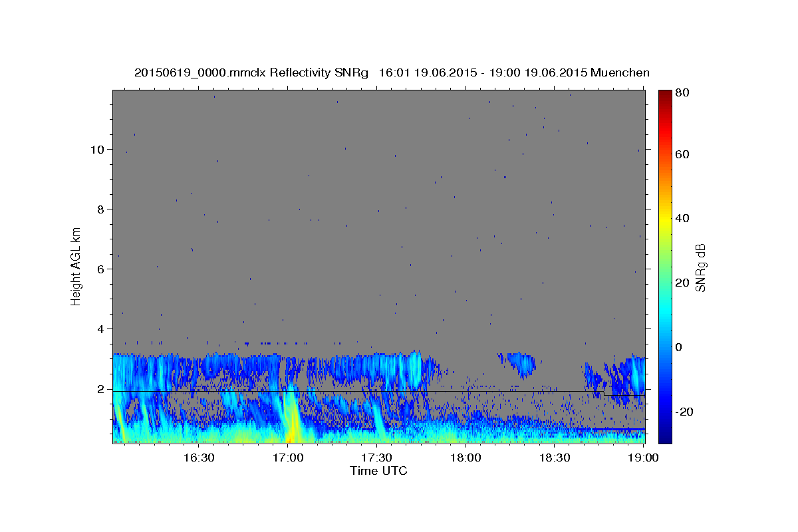Image resolution: width=798 pixels, height=532 pixels.
Task: Click the 'SNRg dB' colorbar label
Action: (700, 267)
